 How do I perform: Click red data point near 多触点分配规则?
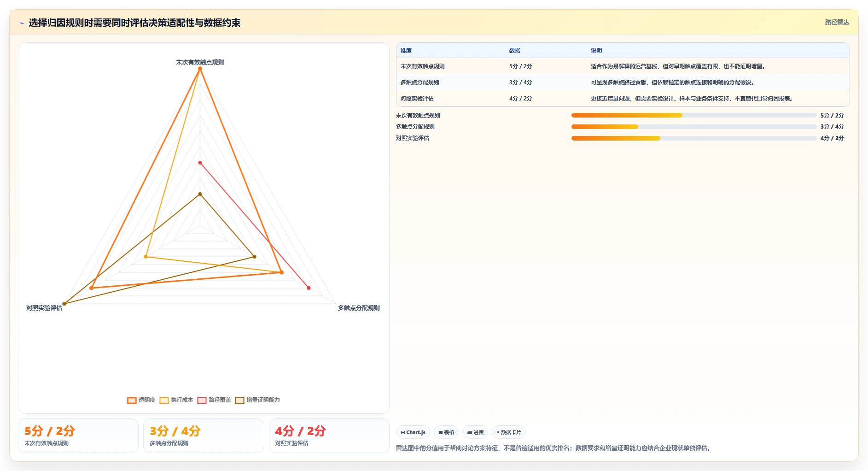click(309, 288)
